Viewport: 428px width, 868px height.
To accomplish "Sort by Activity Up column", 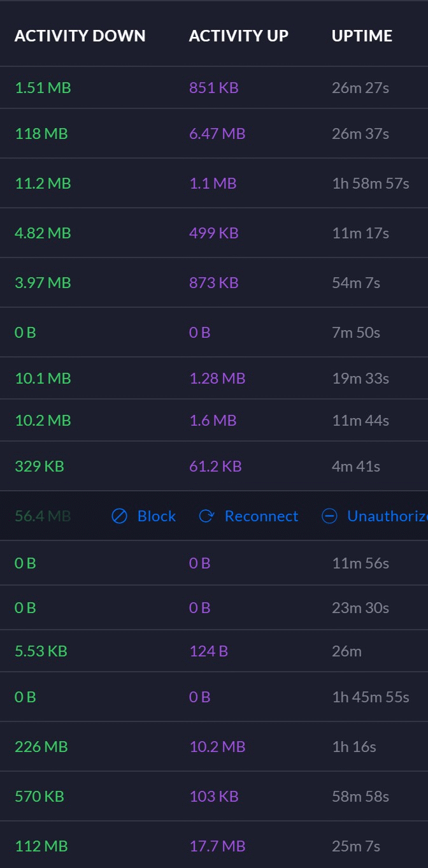I will tap(239, 36).
